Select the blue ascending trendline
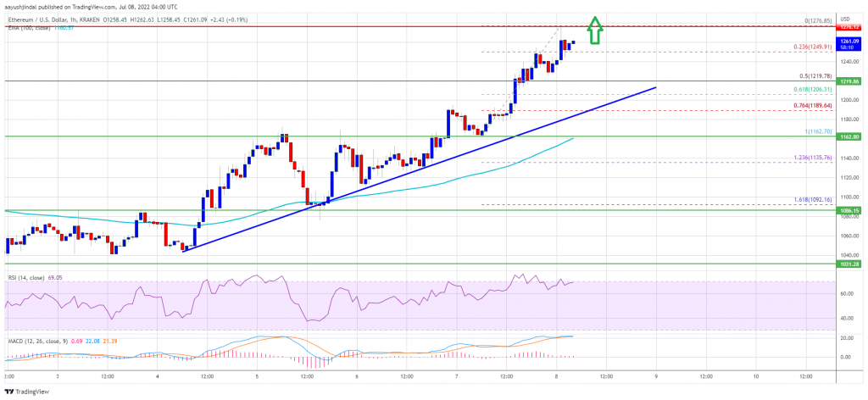Screen dimensions: 868x400 419,169
